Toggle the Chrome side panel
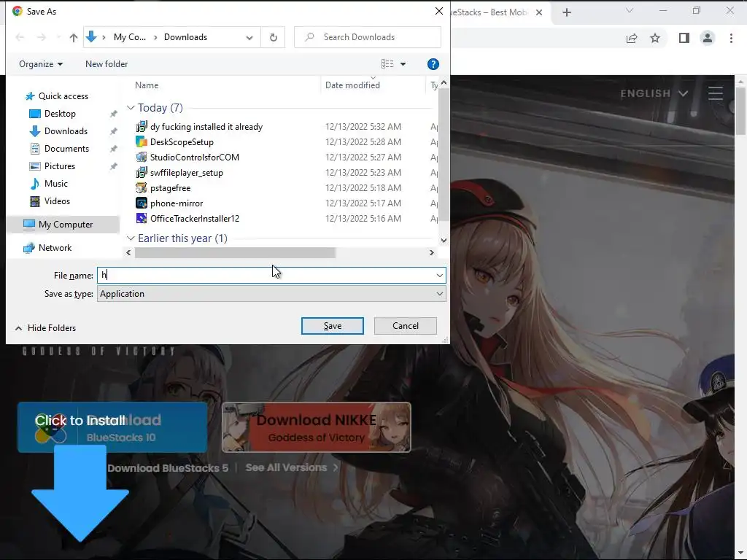This screenshot has width=747, height=560. (684, 38)
